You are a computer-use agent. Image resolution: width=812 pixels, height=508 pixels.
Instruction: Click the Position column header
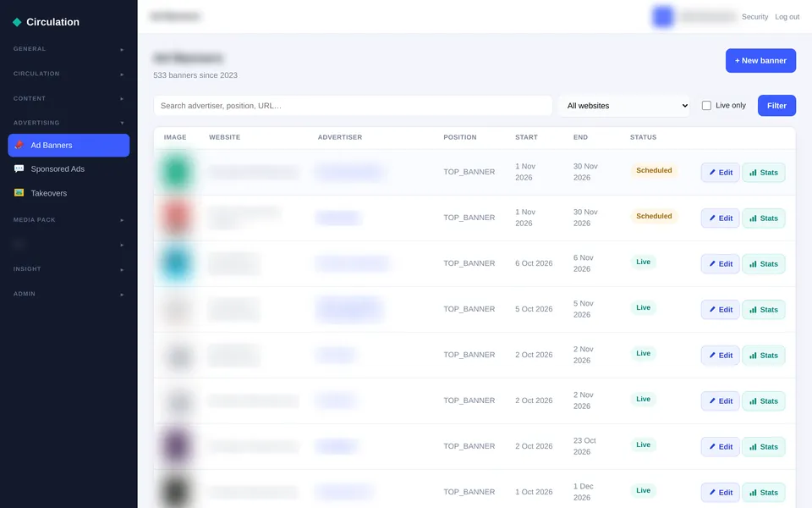click(x=460, y=137)
